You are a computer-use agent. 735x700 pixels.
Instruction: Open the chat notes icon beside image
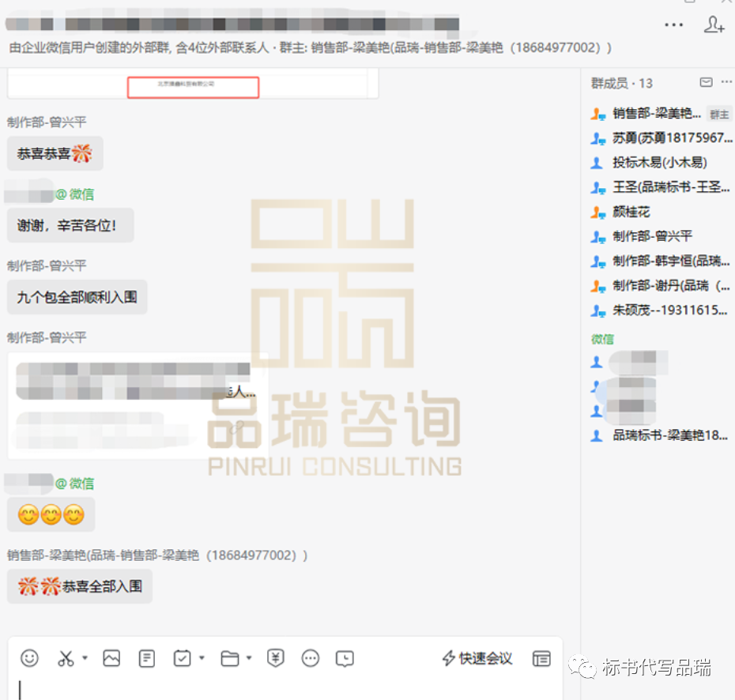pos(147,657)
